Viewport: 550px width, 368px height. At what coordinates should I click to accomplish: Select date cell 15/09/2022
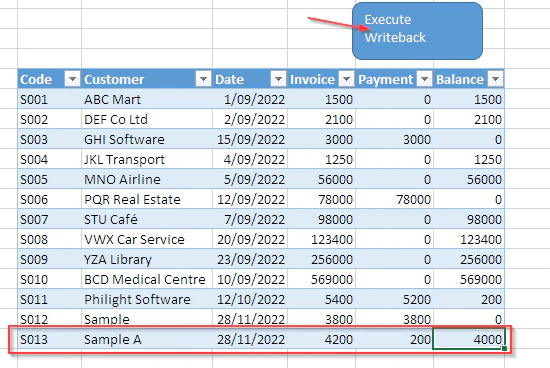click(250, 139)
